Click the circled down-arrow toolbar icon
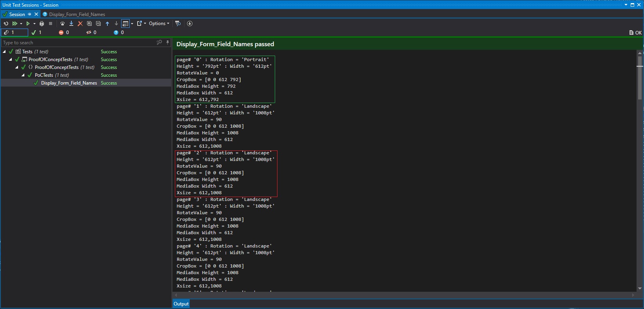Image resolution: width=644 pixels, height=309 pixels. 190,23
